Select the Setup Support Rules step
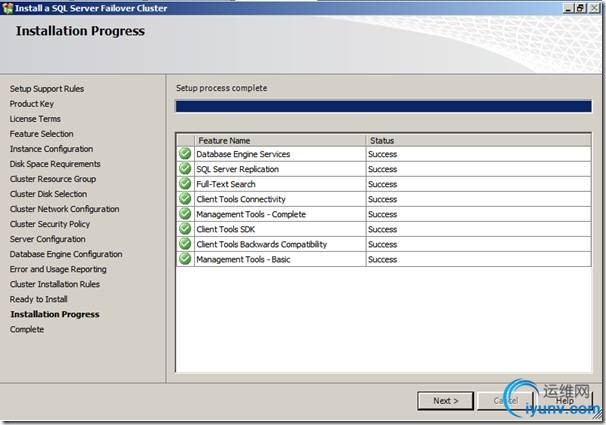The image size is (606, 425). click(47, 89)
